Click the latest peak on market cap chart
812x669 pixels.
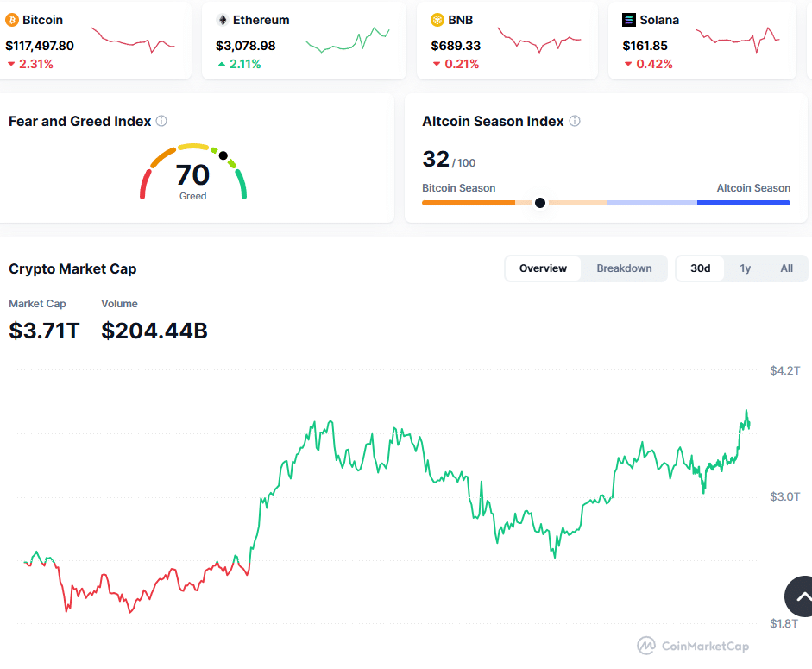pos(746,411)
